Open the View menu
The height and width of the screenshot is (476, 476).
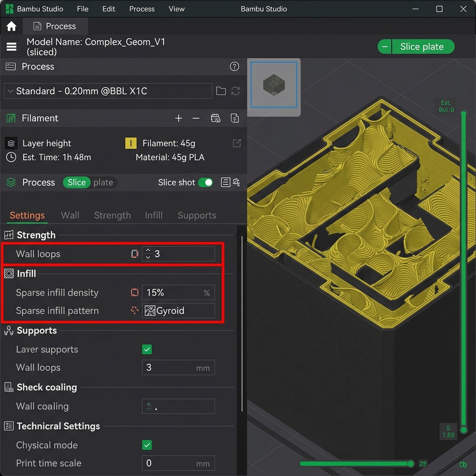click(x=176, y=9)
